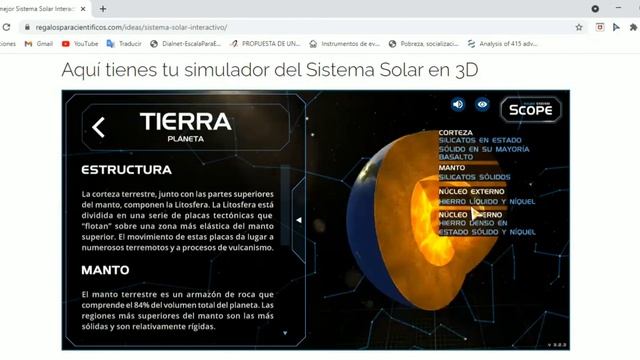Viewport: 640px width, 360px height.
Task: Open the YouTube bookmark
Action: tap(80, 44)
